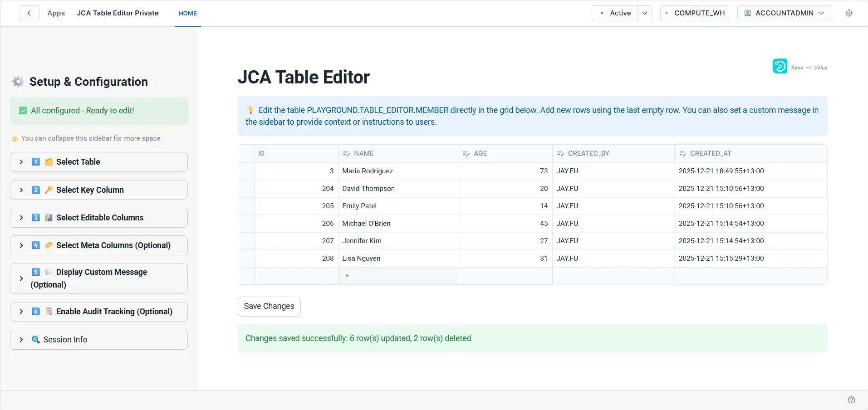Click the edit icon on the NAME column header

(x=346, y=153)
